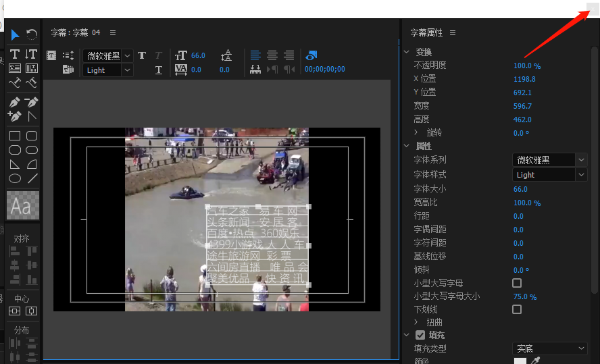600x364 pixels.
Task: Select the Rotation tool
Action: (x=31, y=34)
